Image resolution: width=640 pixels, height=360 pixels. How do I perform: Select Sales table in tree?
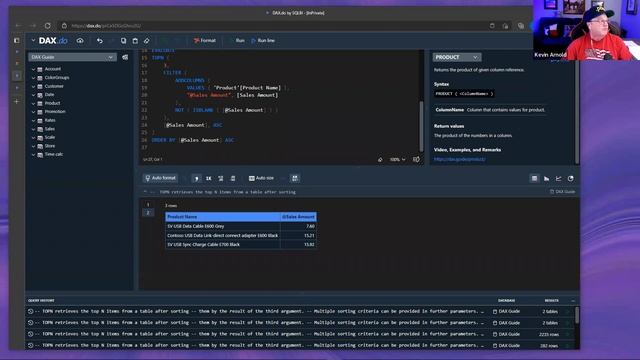[x=49, y=129]
